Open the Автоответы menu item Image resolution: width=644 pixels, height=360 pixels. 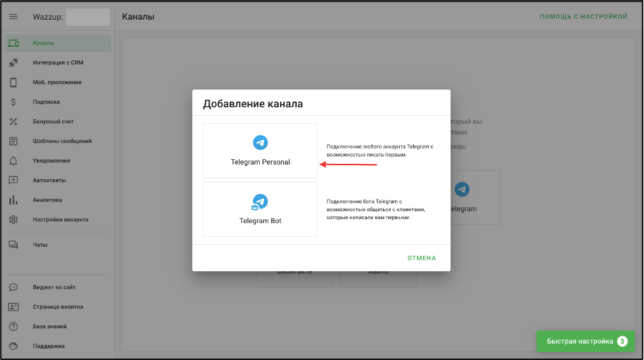(x=49, y=180)
